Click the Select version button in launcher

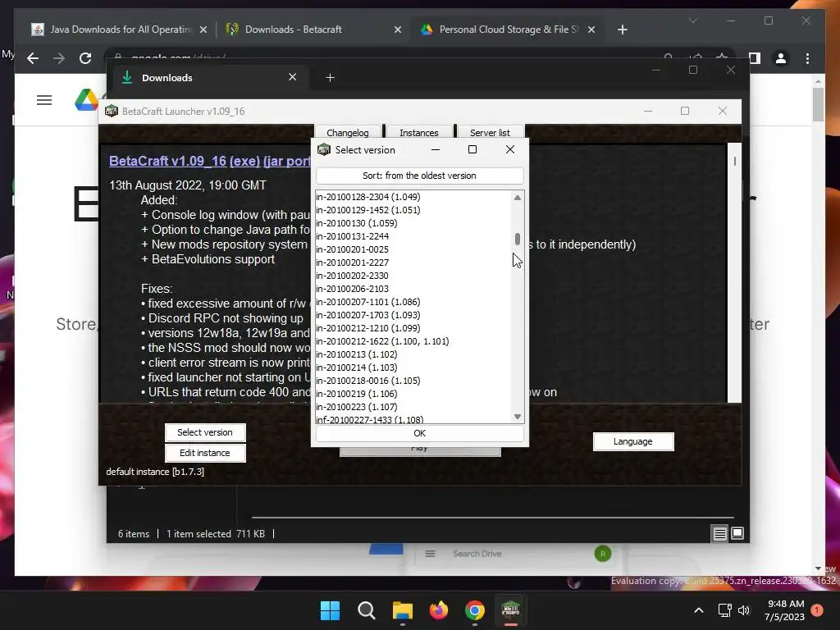coord(205,432)
